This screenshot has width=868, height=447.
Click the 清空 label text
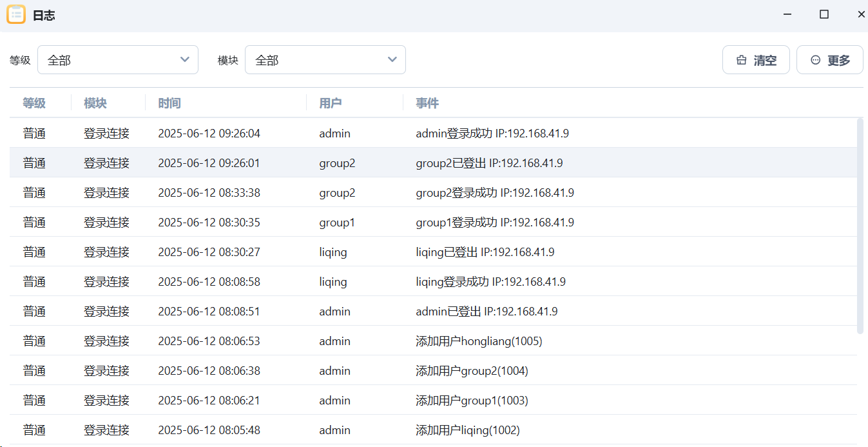click(x=765, y=61)
